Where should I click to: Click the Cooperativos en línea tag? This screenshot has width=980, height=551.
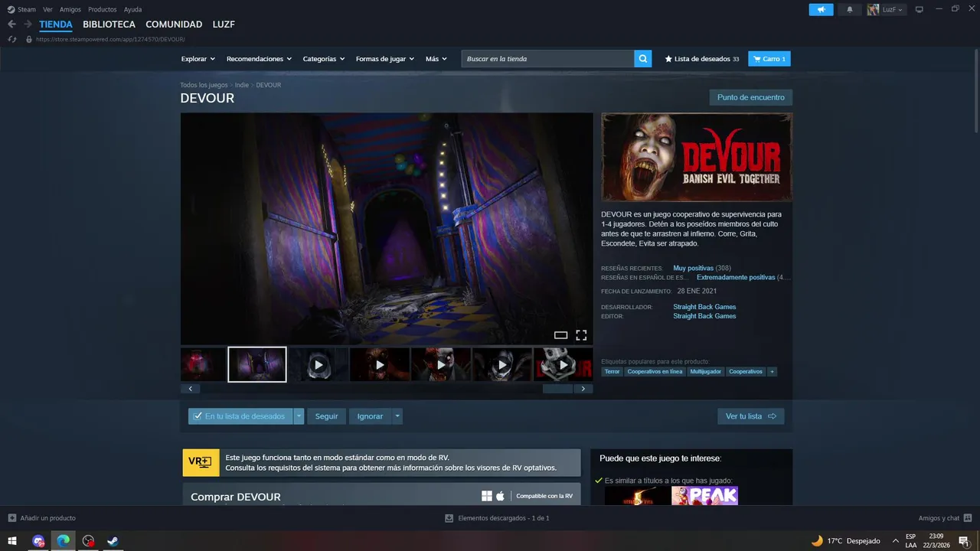(x=655, y=372)
